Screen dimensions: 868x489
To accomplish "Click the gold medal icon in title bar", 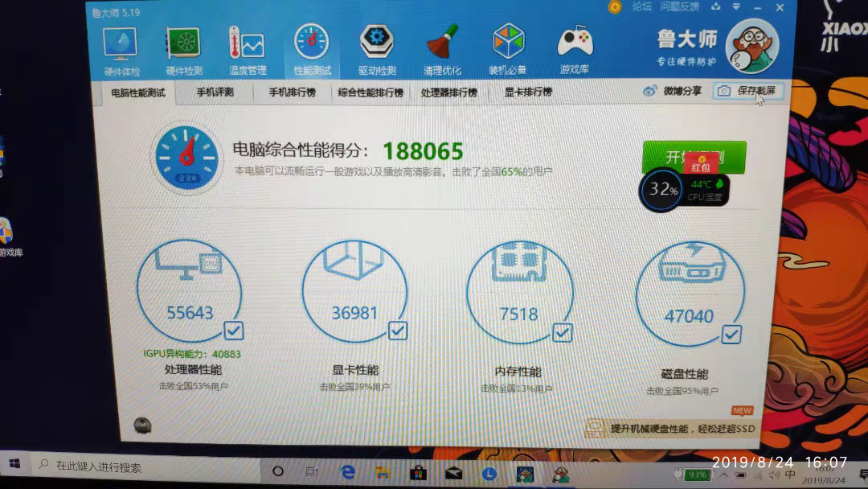I will (x=615, y=7).
